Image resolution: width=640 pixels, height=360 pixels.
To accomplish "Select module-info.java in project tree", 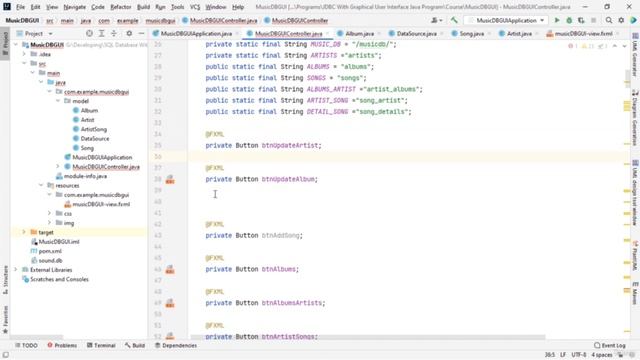I will point(85,176).
